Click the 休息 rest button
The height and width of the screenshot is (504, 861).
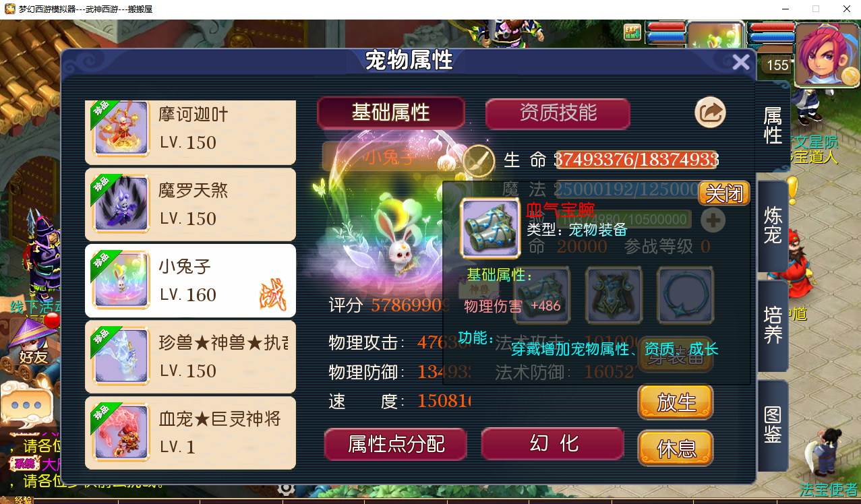pyautogui.click(x=676, y=448)
